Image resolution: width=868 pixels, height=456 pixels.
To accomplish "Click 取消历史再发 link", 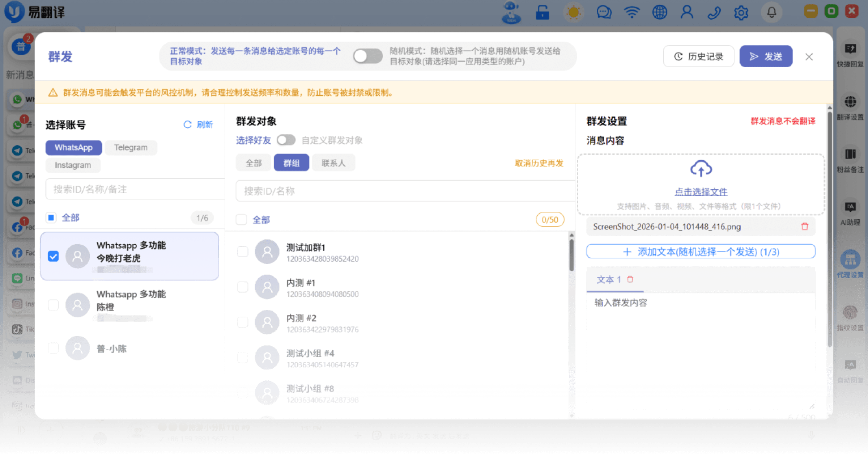I will click(539, 163).
